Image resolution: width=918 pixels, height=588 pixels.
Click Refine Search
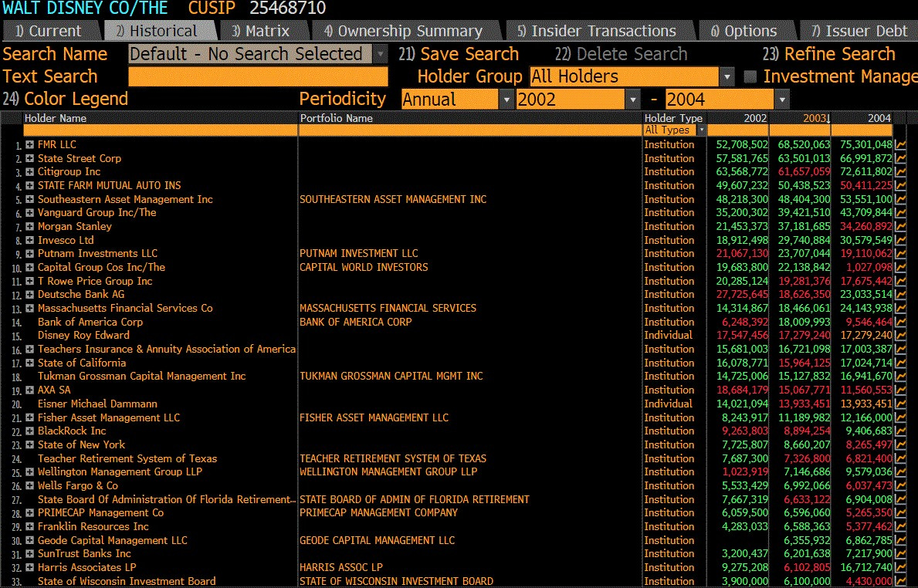point(829,54)
